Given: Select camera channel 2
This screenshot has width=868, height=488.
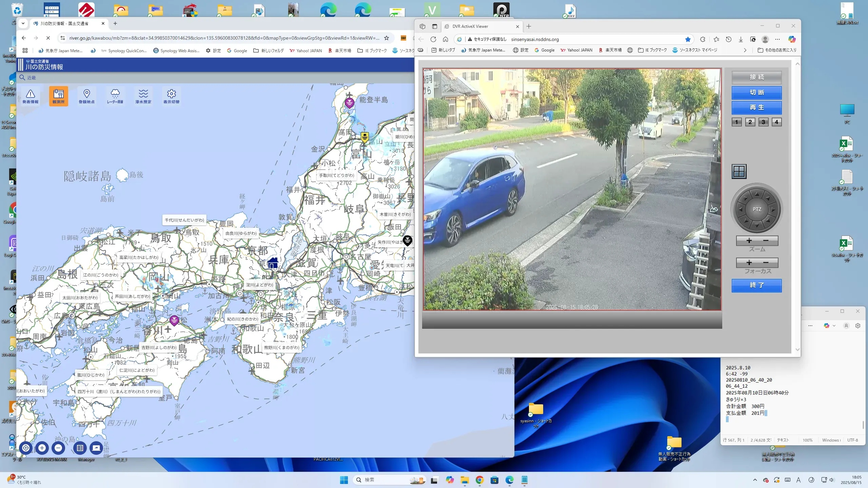Looking at the screenshot, I should coord(750,122).
